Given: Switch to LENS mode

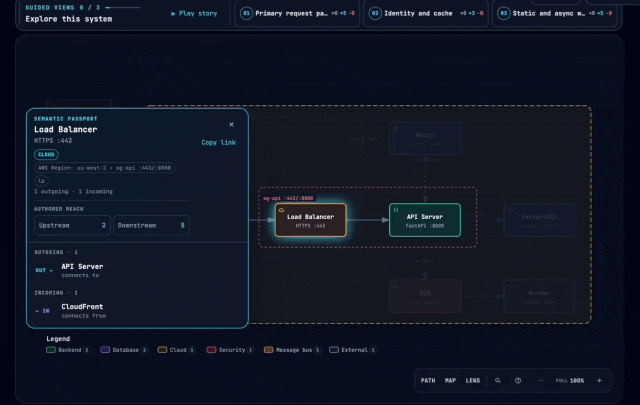Looking at the screenshot, I should click(473, 381).
